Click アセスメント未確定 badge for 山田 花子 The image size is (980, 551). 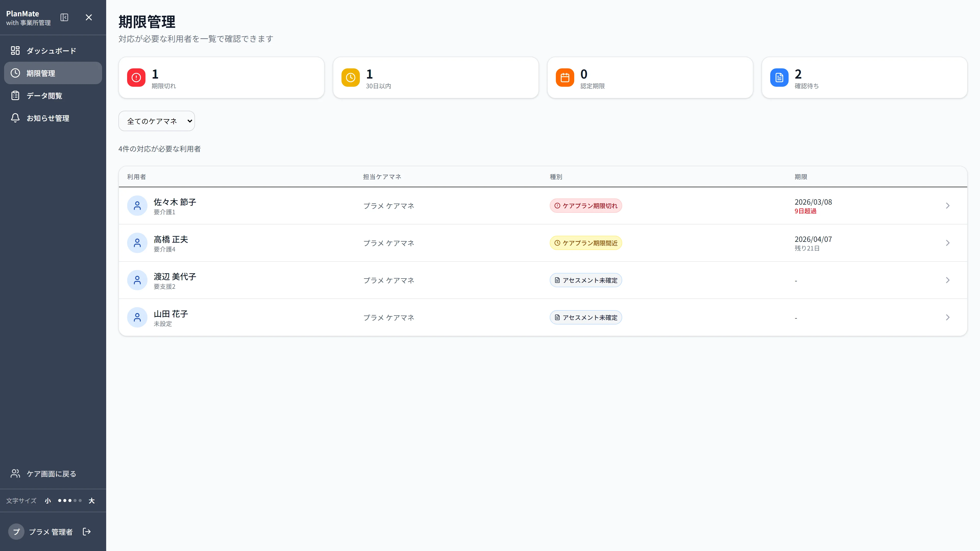[x=586, y=318]
